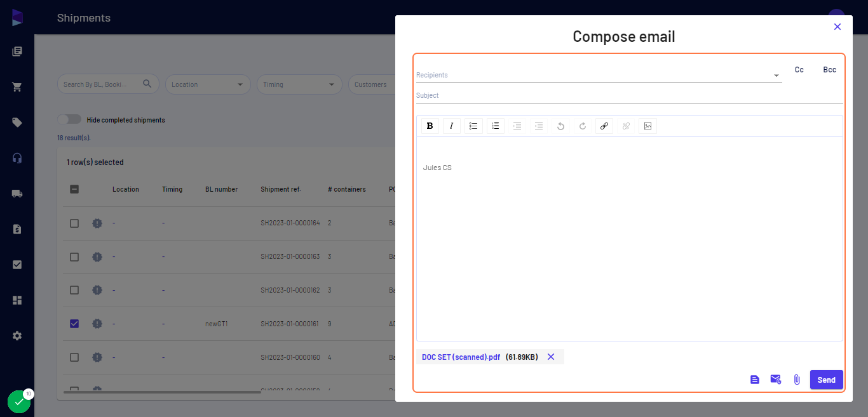Screen dimensions: 868x417
Task: Click the Location column header
Action: (x=126, y=189)
